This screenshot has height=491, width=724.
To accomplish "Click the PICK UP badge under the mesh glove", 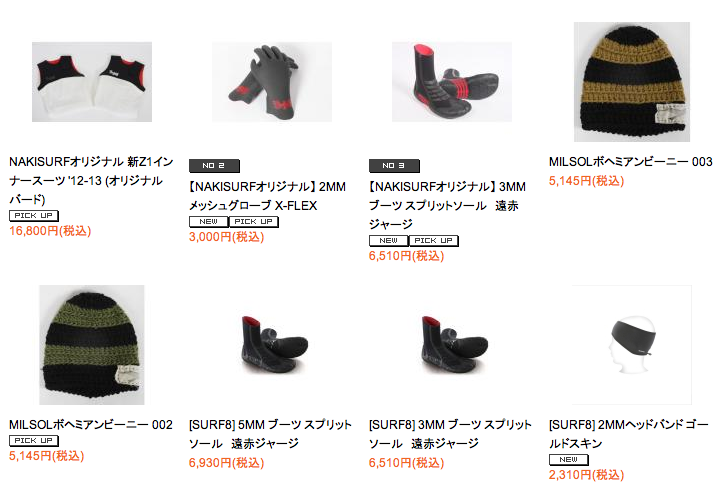I will click(254, 222).
